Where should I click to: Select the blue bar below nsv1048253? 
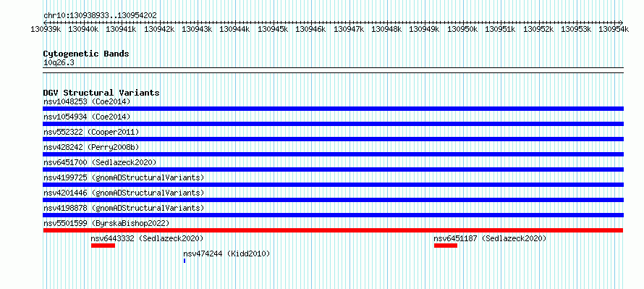point(333,109)
